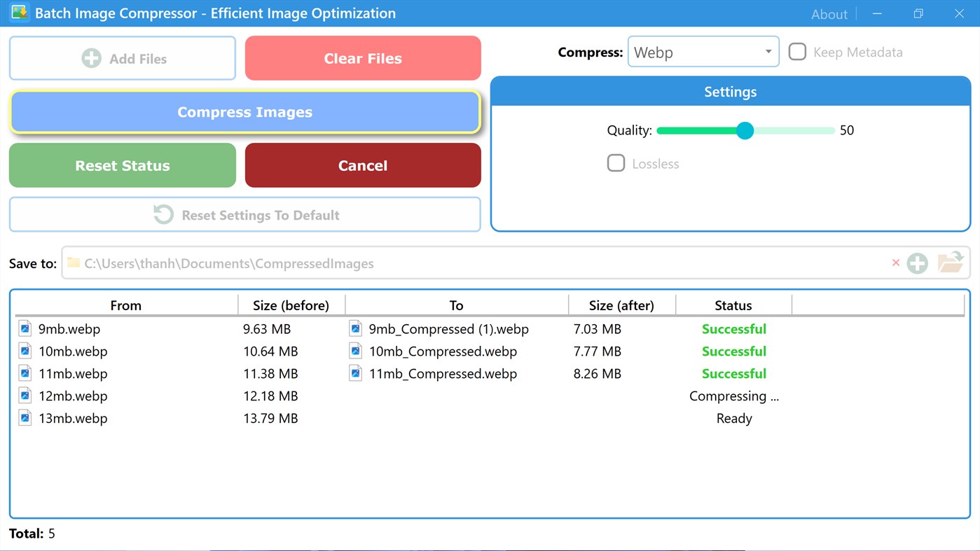
Task: Click the red X to clear save path
Action: [895, 263]
